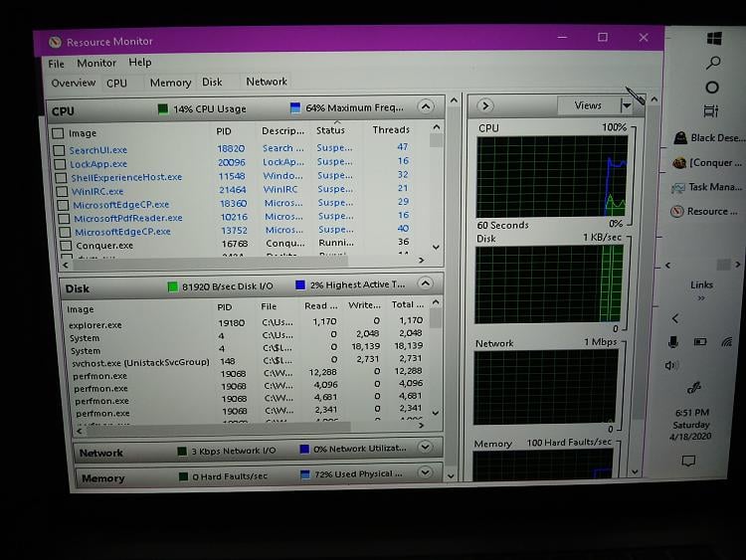
Task: Switch to the Memory tab
Action: (x=170, y=84)
